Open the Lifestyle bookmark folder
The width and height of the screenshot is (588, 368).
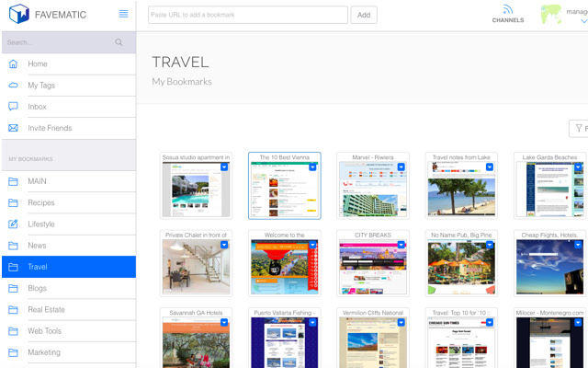tap(69, 224)
